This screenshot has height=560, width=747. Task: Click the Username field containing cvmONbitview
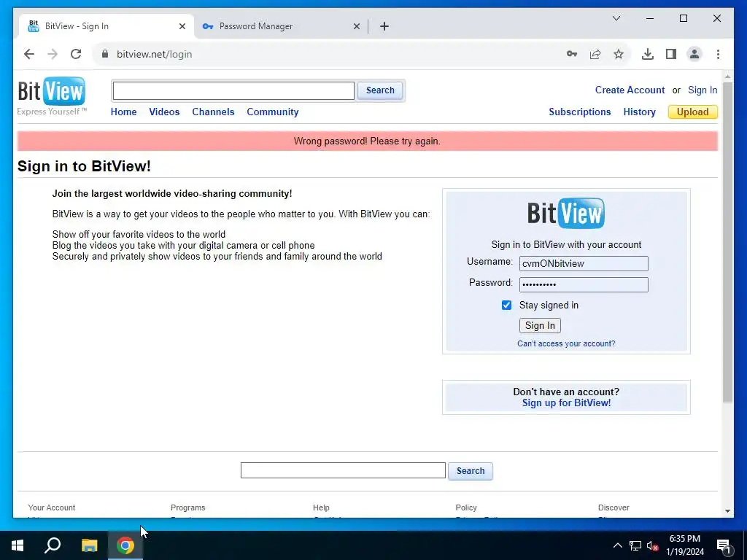click(x=584, y=264)
